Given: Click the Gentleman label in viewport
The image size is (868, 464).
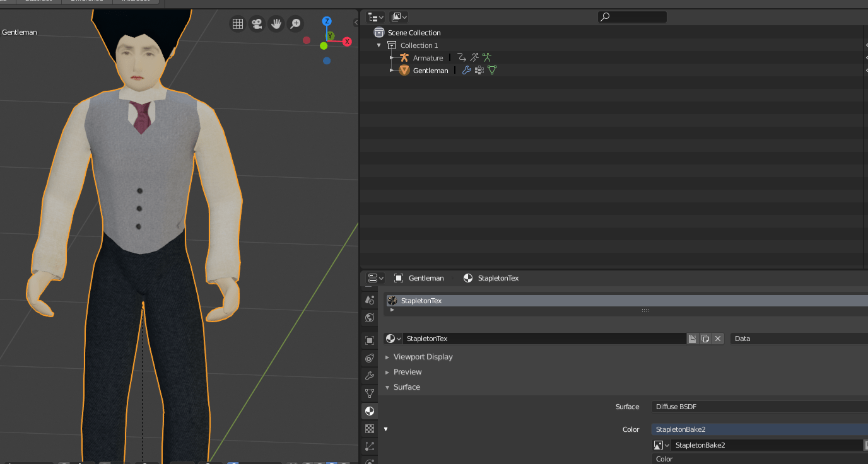Looking at the screenshot, I should pyautogui.click(x=20, y=32).
